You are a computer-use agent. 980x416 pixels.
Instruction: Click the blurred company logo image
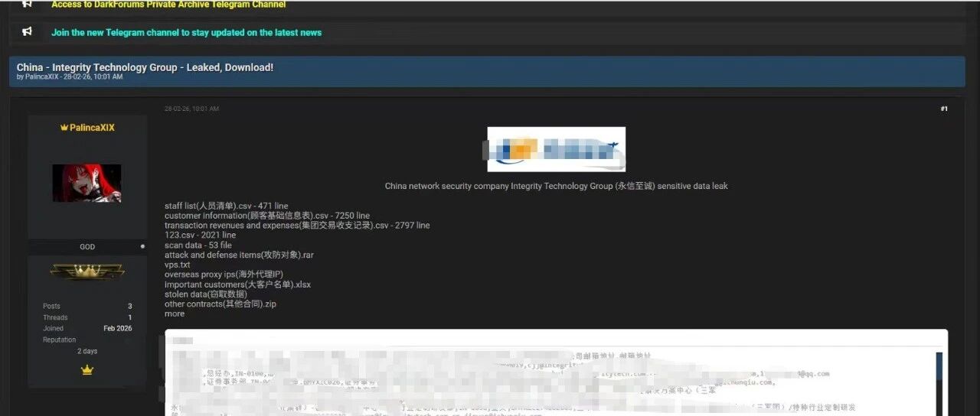click(556, 149)
